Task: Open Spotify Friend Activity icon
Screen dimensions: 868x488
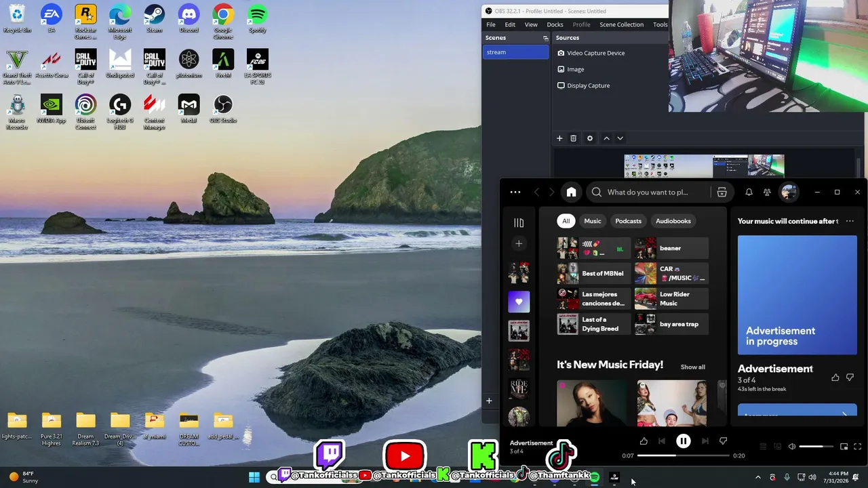Action: click(x=767, y=192)
